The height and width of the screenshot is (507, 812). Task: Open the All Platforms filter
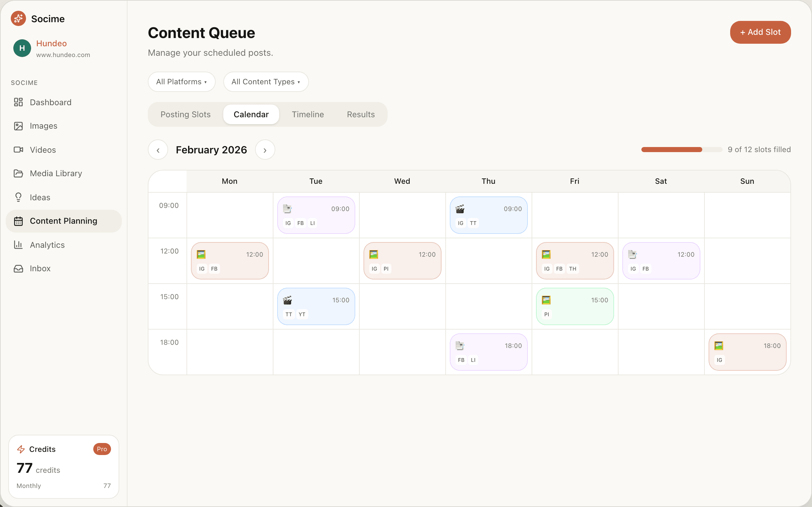pos(181,81)
